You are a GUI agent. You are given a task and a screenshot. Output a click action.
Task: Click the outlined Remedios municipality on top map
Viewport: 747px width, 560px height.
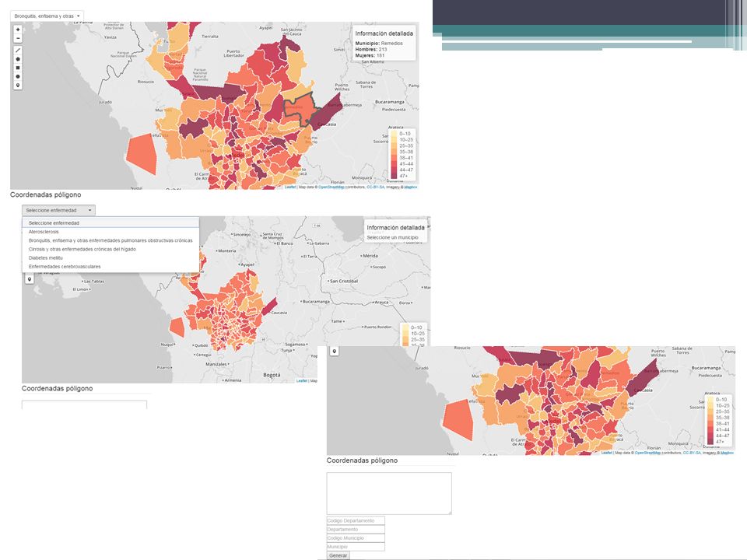click(x=300, y=109)
